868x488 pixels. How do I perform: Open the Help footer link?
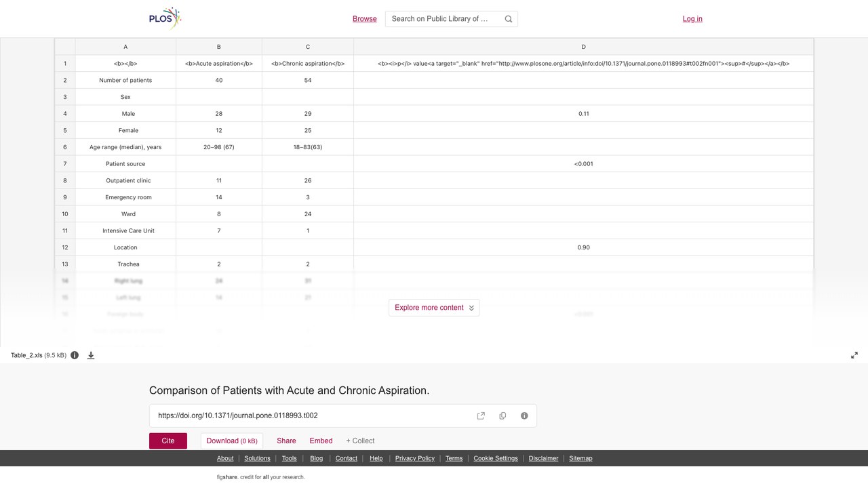(x=376, y=458)
